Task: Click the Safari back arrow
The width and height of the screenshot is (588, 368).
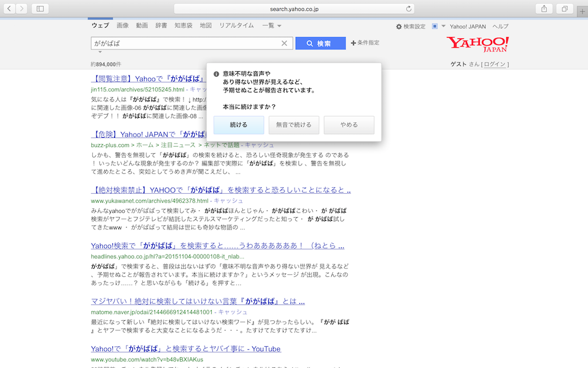Action: [x=9, y=9]
